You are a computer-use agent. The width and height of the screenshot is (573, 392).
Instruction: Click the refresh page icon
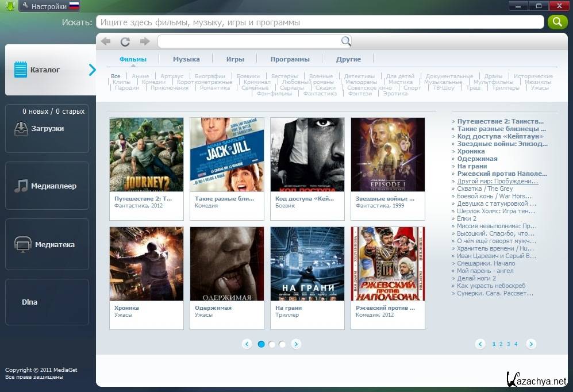(x=125, y=41)
